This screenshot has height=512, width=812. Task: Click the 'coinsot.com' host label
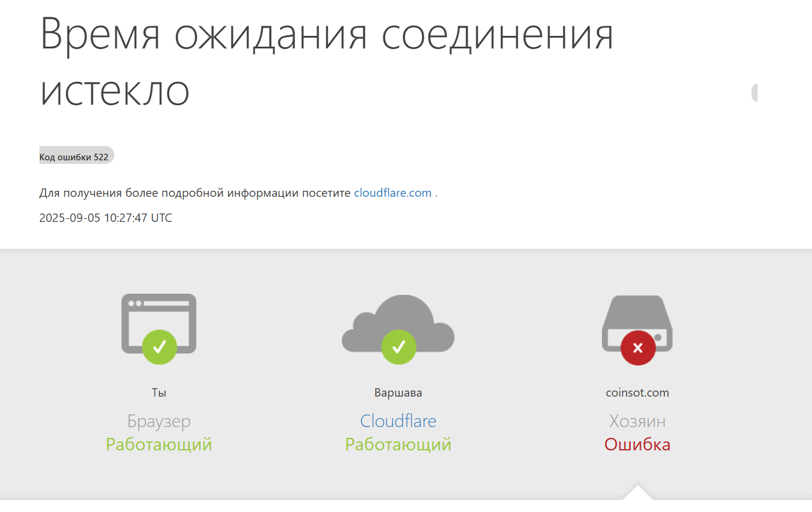point(637,393)
